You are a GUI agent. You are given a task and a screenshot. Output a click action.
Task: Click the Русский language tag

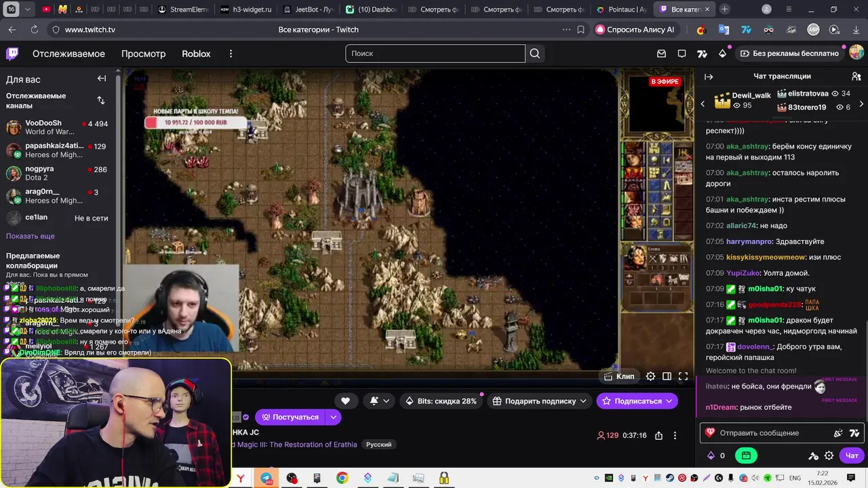pos(378,445)
